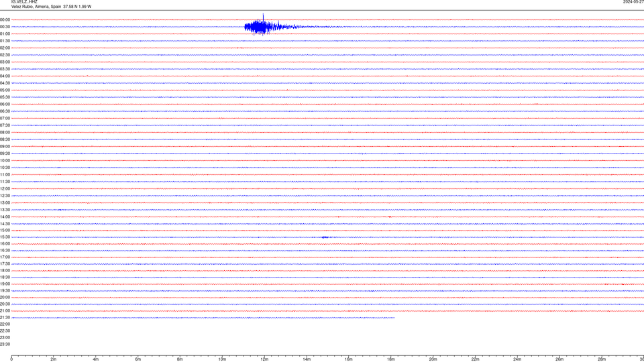This screenshot has width=644, height=362.
Task: Click the 08:00 time label
Action: (x=5, y=133)
